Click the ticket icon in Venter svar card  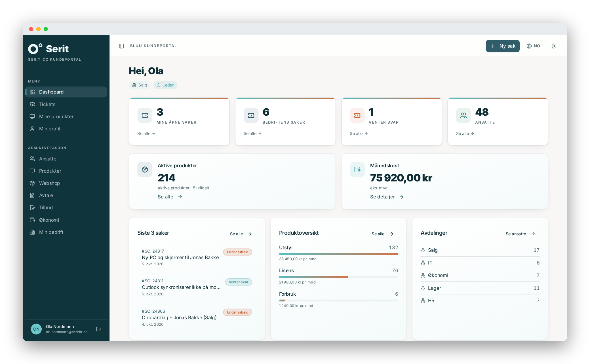357,115
